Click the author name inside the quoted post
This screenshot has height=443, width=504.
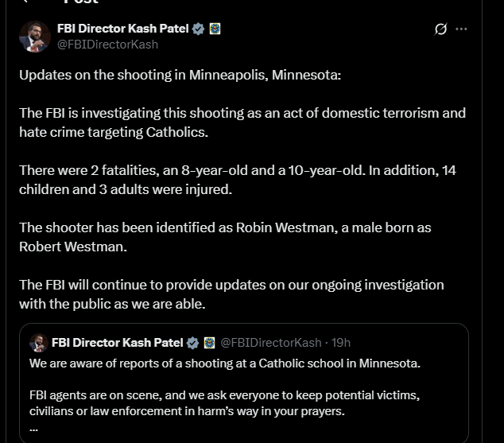pyautogui.click(x=118, y=343)
